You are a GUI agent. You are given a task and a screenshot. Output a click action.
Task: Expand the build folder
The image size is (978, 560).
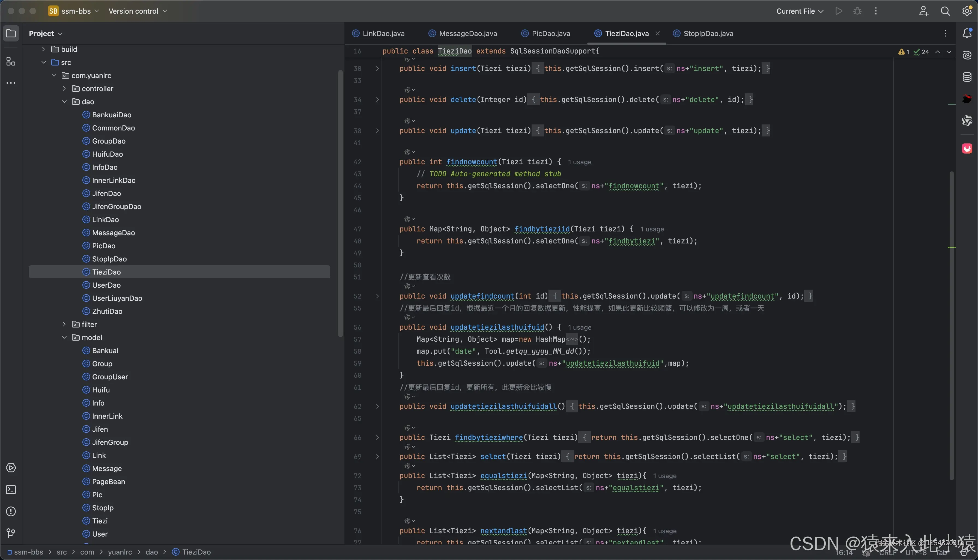click(x=43, y=49)
